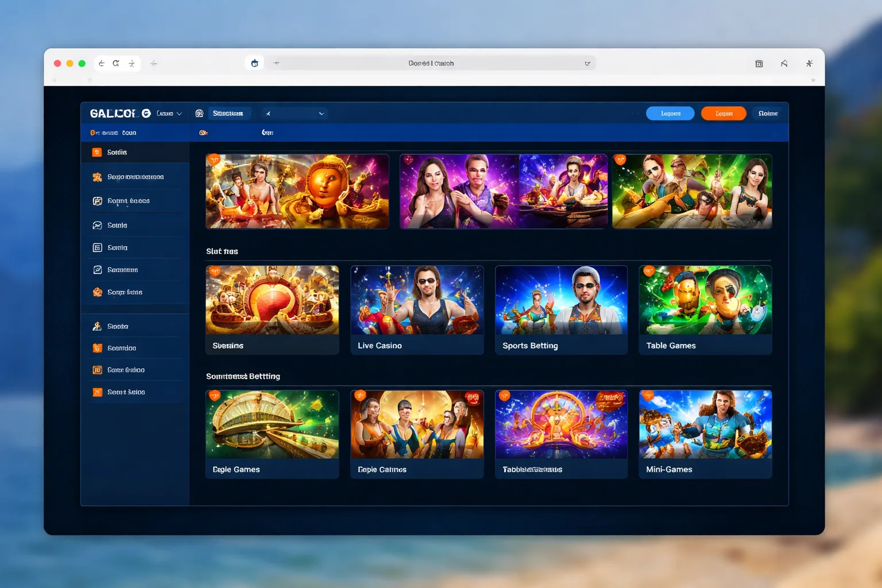Expand the address bar dropdown arrow

[587, 64]
